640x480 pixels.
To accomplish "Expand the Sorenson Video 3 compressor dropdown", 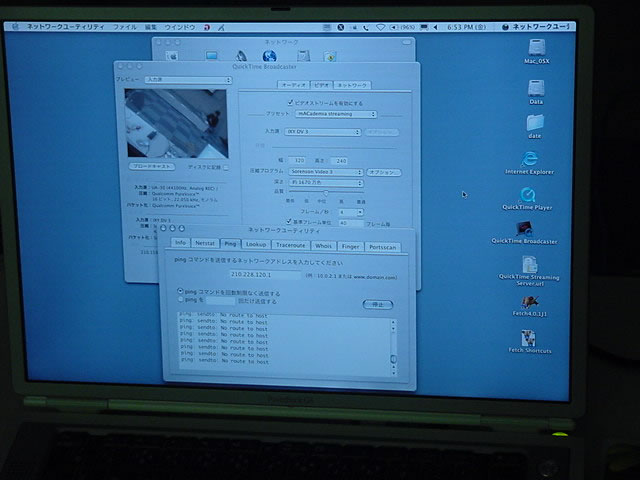I will point(324,171).
